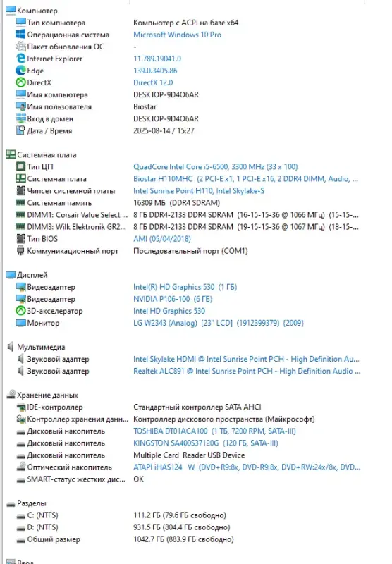Click the gear icon beside Пакет обновления ОС
Screen dimensions: 392x564
20,47
